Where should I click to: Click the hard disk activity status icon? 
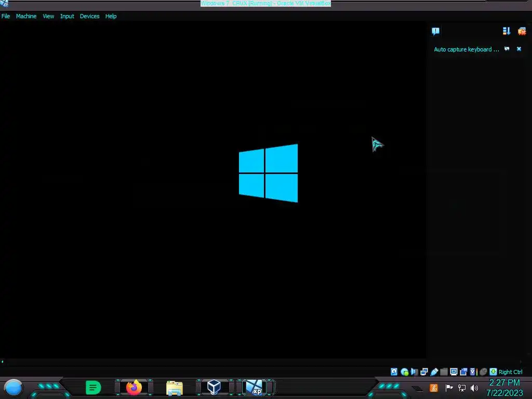[394, 372]
